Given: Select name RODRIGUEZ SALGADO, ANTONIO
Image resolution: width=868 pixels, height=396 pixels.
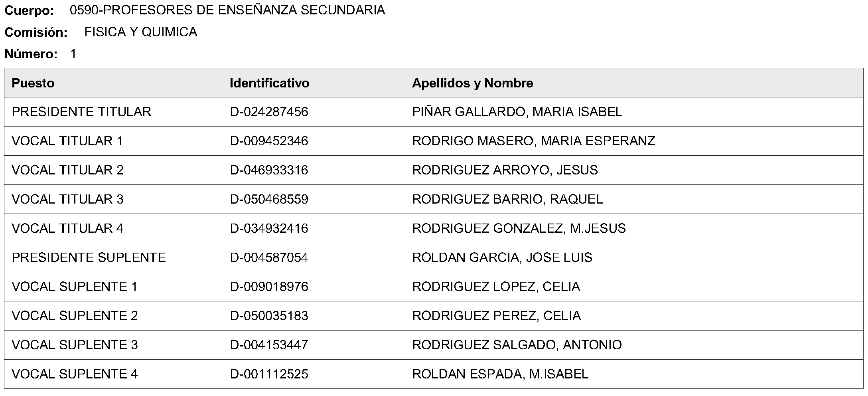Looking at the screenshot, I should 517,345.
